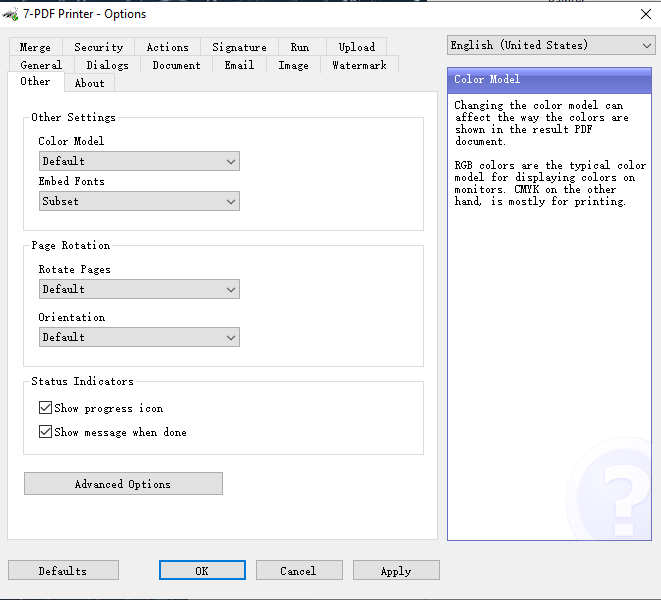Click the Status Indicators group title
The width and height of the screenshot is (661, 600).
point(83,381)
